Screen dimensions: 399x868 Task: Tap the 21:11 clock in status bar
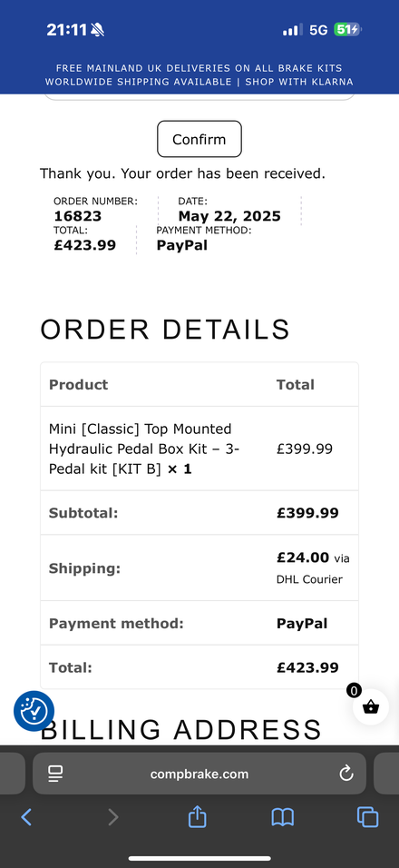click(x=67, y=29)
